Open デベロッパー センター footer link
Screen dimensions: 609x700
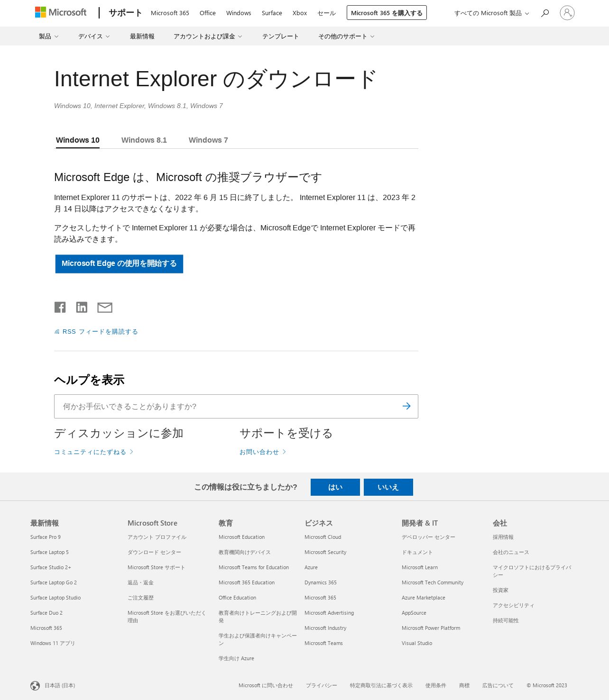(428, 537)
